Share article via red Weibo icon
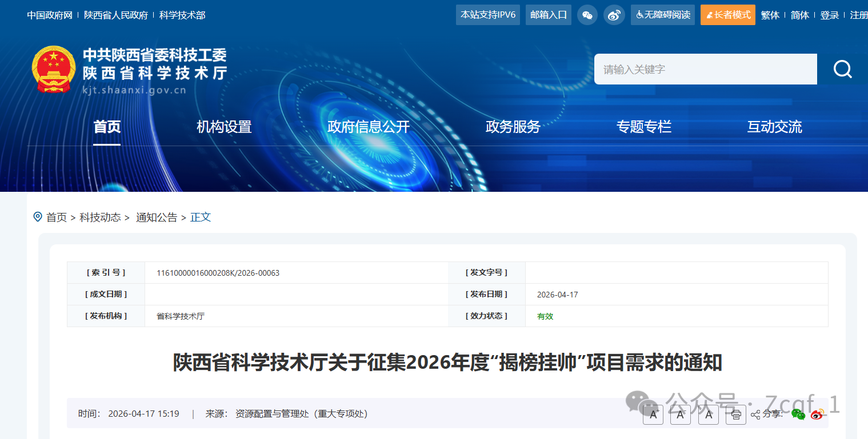This screenshot has height=439, width=868. [x=818, y=414]
